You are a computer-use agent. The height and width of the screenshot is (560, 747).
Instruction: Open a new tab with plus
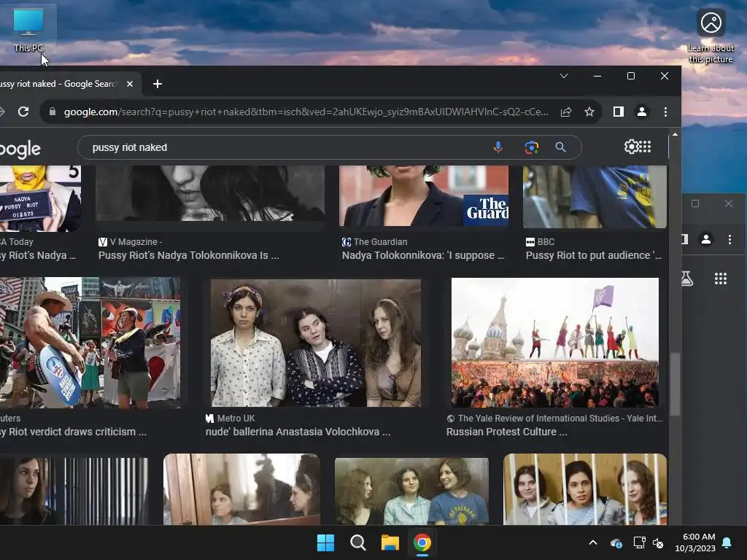pyautogui.click(x=158, y=84)
